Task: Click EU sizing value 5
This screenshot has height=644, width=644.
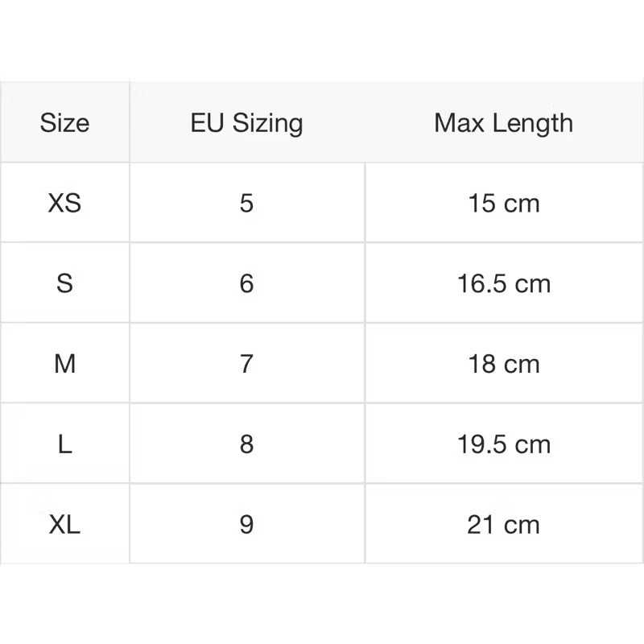Action: [x=247, y=203]
